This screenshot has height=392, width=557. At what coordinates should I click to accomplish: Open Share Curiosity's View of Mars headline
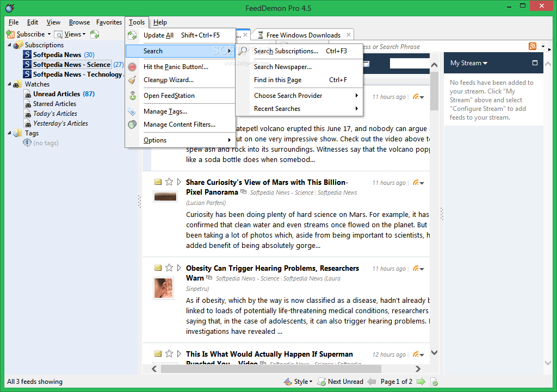pyautogui.click(x=267, y=187)
